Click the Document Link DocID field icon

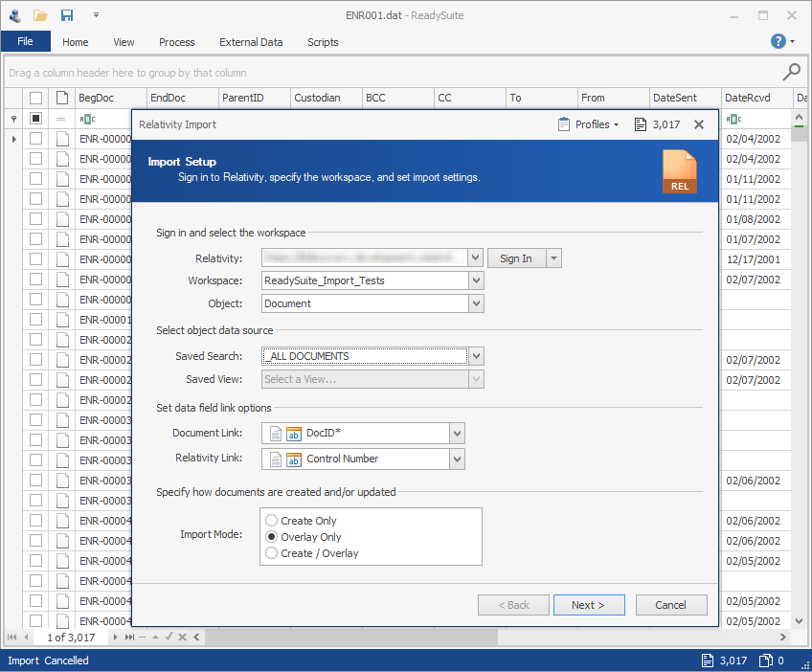pyautogui.click(x=294, y=434)
